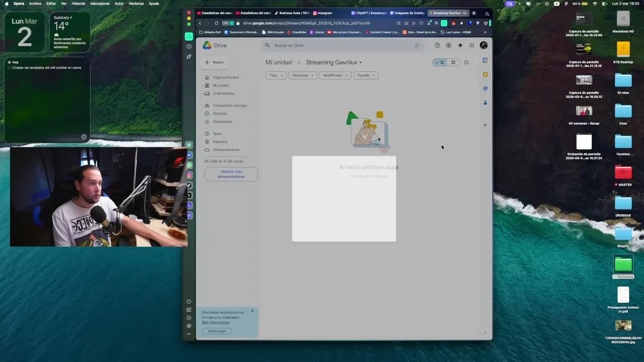Image resolution: width=644 pixels, height=362 pixels.
Task: Open Streaming Gavrilux folder dropdown menu
Action: click(x=361, y=63)
